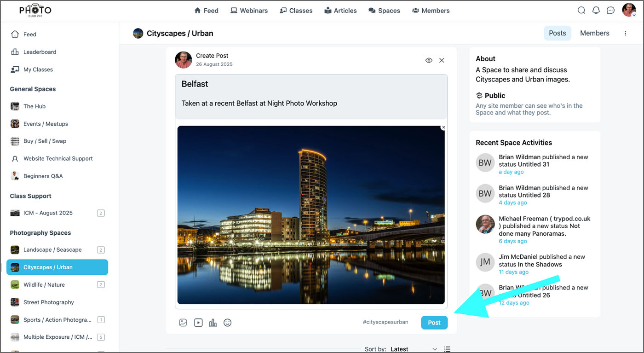Click the #cityscapesurban tag
The width and height of the screenshot is (644, 353).
point(385,322)
